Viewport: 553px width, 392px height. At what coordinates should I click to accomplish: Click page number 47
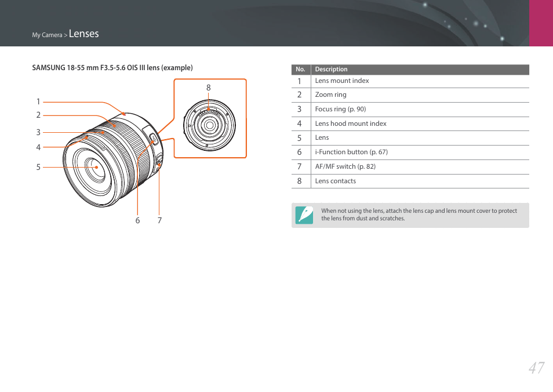point(536,368)
